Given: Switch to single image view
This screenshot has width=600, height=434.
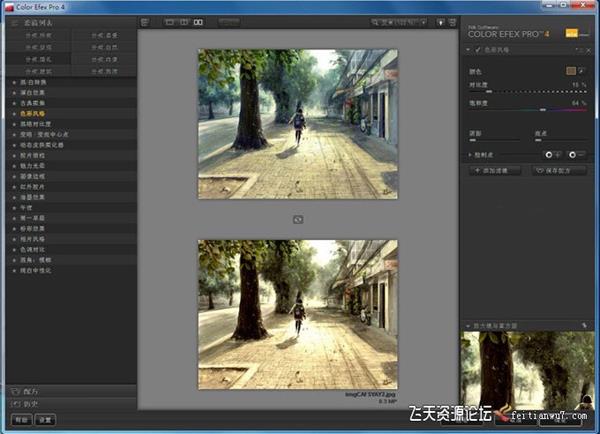Looking at the screenshot, I should (x=168, y=21).
